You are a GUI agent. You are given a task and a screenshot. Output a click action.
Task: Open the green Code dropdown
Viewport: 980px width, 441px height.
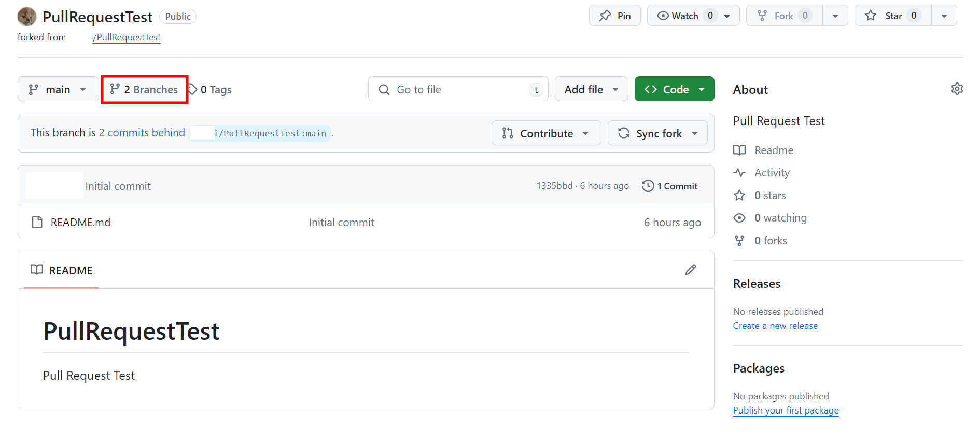pyautogui.click(x=674, y=89)
